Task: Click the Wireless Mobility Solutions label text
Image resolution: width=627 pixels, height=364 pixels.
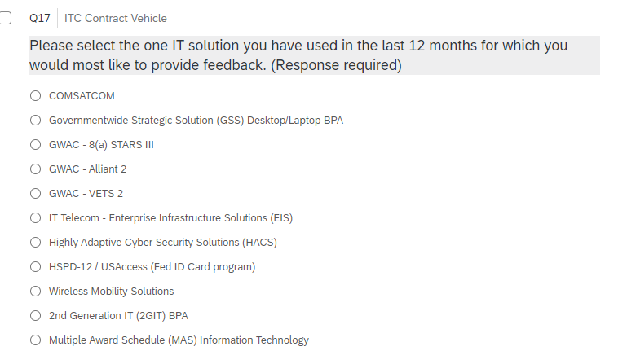Action: [111, 292]
